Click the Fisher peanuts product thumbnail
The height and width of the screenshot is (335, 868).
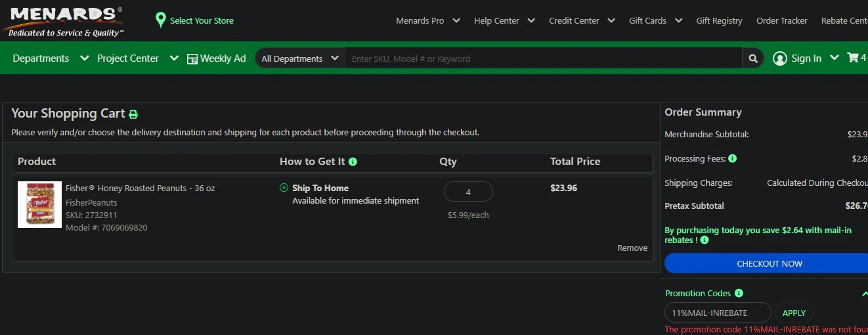[39, 204]
